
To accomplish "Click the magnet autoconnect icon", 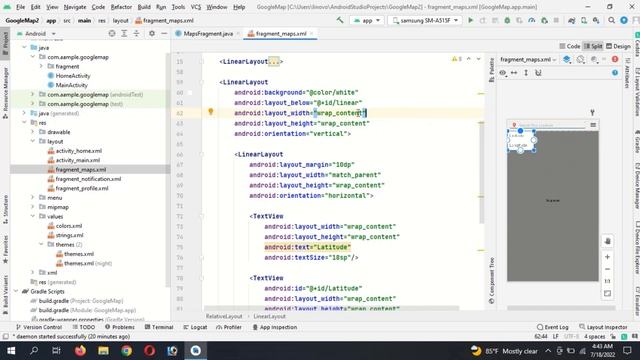I will coord(538,73).
